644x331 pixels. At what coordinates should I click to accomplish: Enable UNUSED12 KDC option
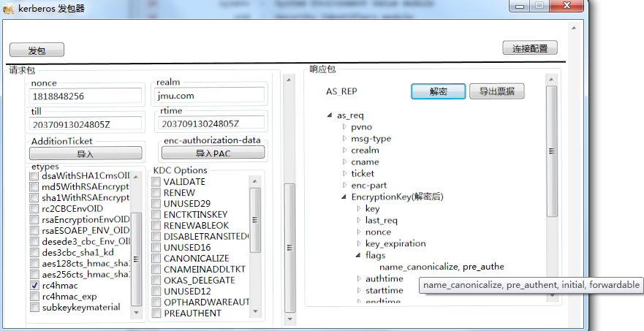(156, 291)
